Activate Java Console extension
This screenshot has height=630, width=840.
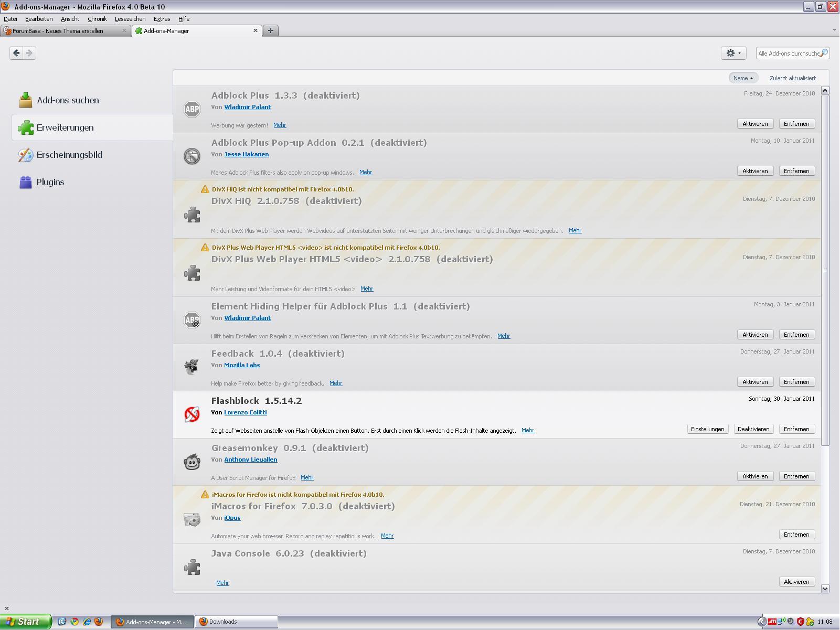[796, 582]
